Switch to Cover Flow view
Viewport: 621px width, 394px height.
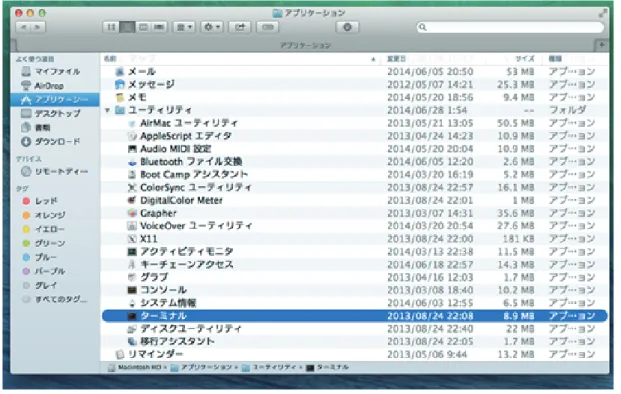(x=159, y=27)
